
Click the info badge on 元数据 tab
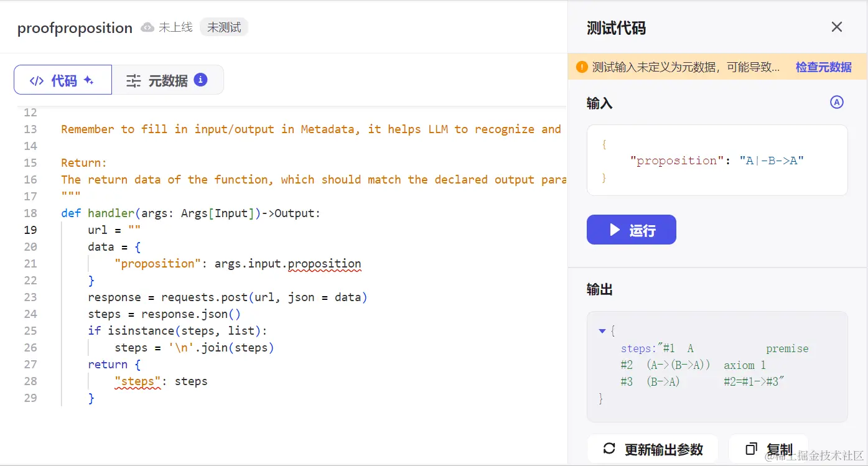200,80
